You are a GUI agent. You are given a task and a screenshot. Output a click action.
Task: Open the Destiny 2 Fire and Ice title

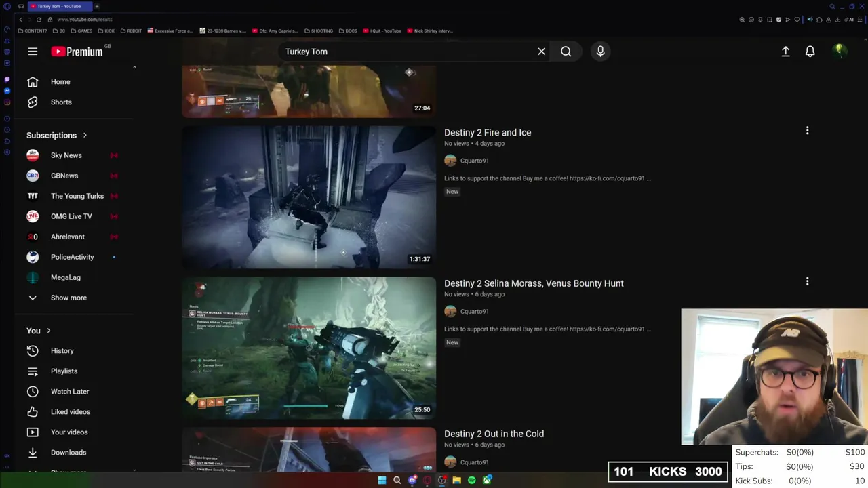[x=488, y=133]
